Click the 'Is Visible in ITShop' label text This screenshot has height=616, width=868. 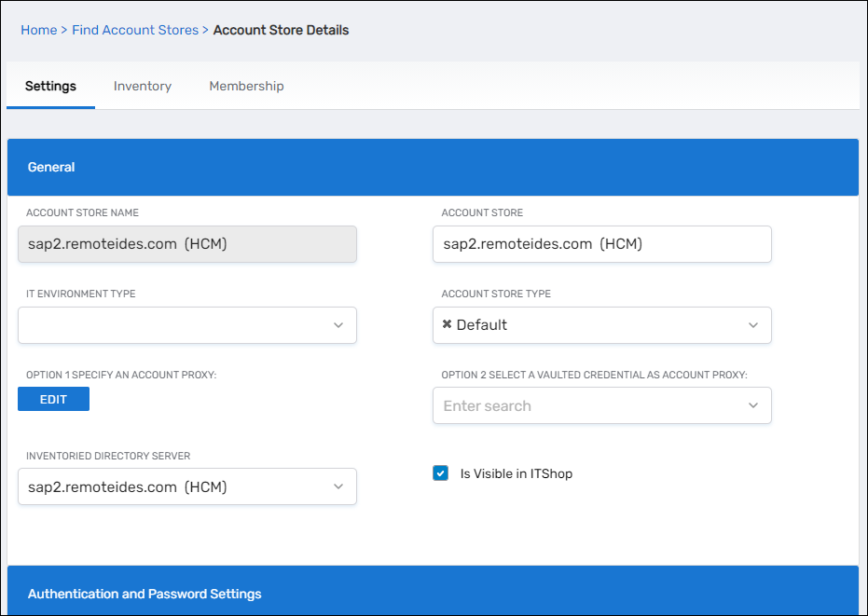516,473
